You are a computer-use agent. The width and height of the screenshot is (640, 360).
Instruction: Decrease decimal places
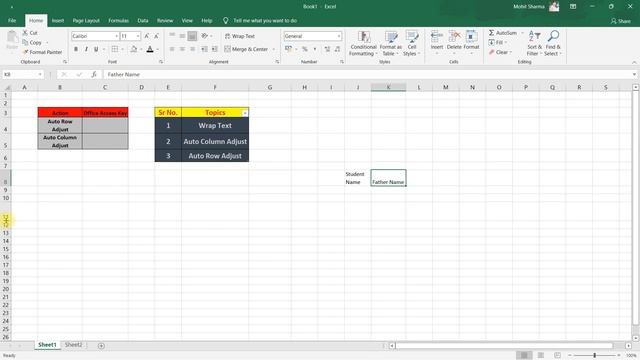click(x=337, y=49)
